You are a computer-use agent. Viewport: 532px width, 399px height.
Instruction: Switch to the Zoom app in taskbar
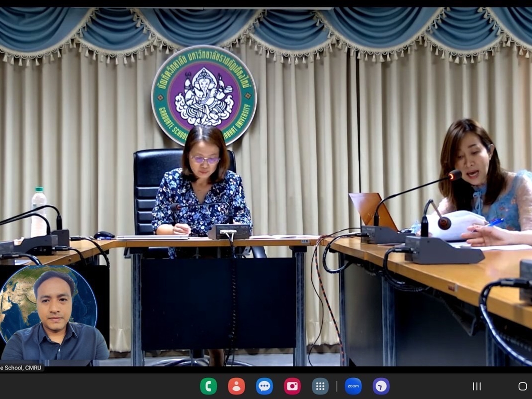(353, 386)
